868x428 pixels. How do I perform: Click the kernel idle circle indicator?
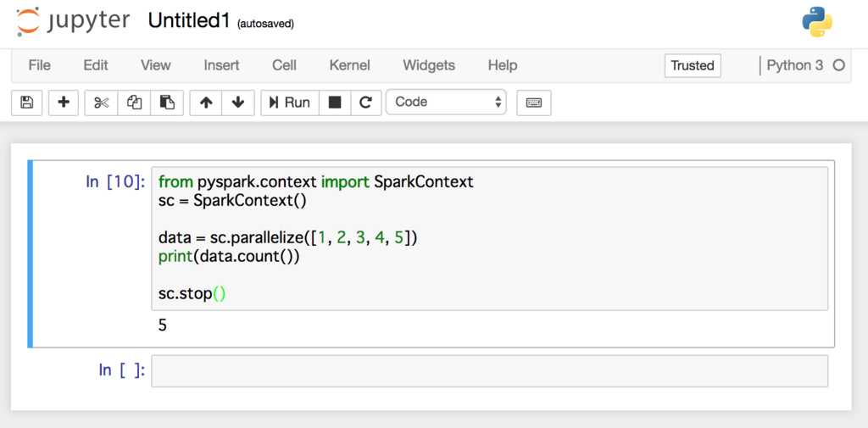(838, 65)
